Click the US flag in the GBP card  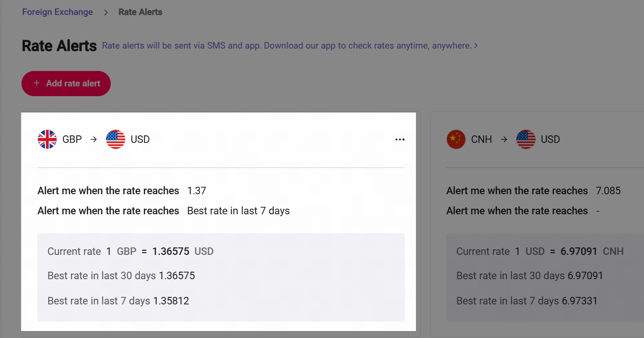click(x=115, y=139)
